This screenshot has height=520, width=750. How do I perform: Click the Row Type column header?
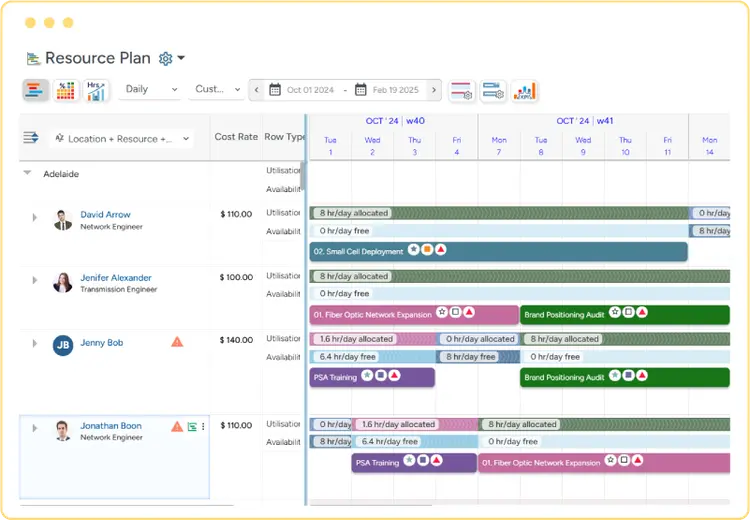(x=285, y=137)
